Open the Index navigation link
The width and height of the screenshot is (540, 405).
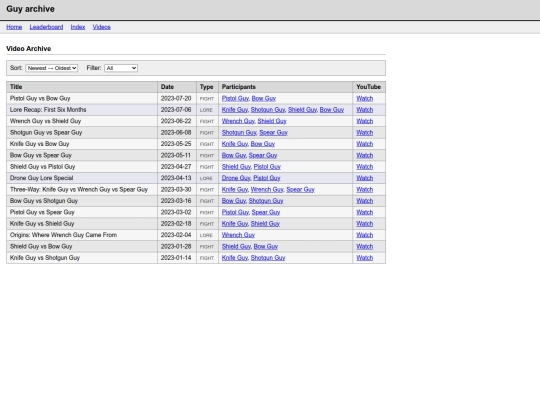coord(78,27)
